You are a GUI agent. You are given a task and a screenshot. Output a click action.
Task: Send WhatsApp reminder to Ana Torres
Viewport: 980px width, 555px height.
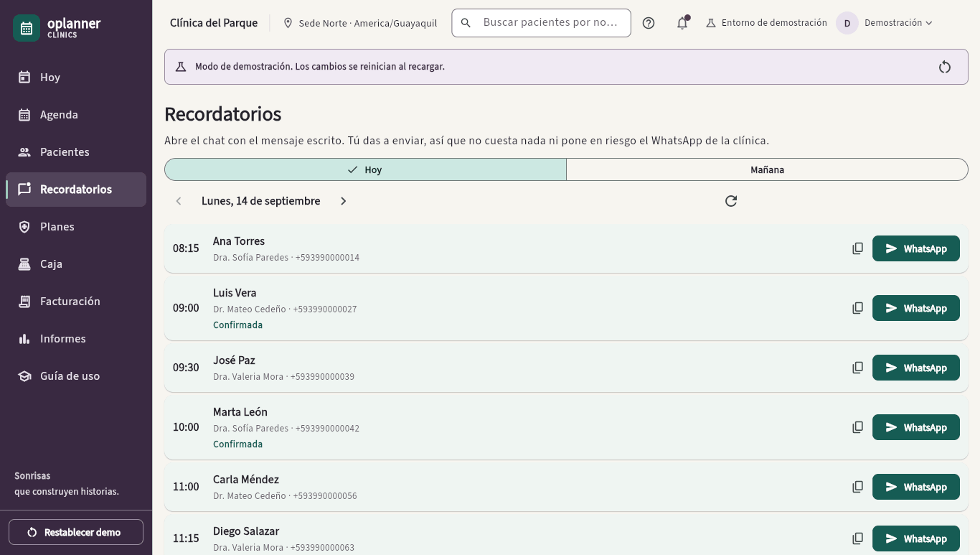pyautogui.click(x=916, y=248)
